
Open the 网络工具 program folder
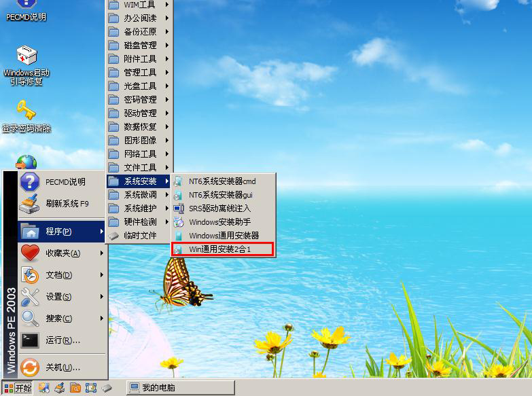tap(139, 154)
